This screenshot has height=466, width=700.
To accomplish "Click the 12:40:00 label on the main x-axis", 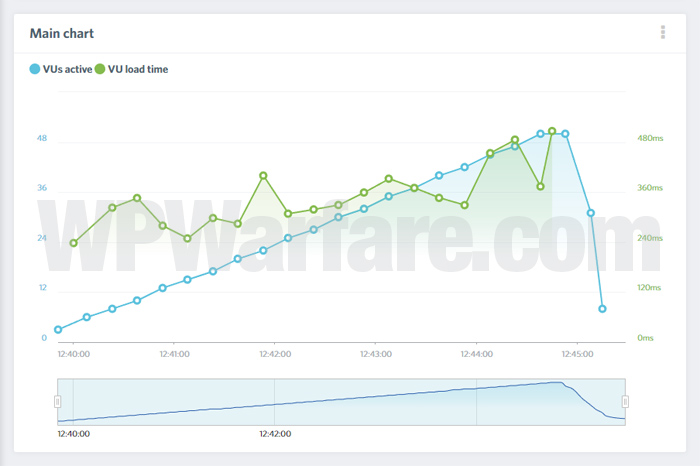I will click(x=74, y=354).
